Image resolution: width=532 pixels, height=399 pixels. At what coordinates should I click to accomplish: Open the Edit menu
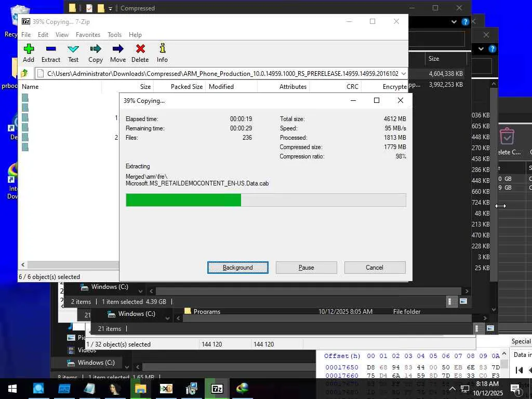tap(43, 35)
